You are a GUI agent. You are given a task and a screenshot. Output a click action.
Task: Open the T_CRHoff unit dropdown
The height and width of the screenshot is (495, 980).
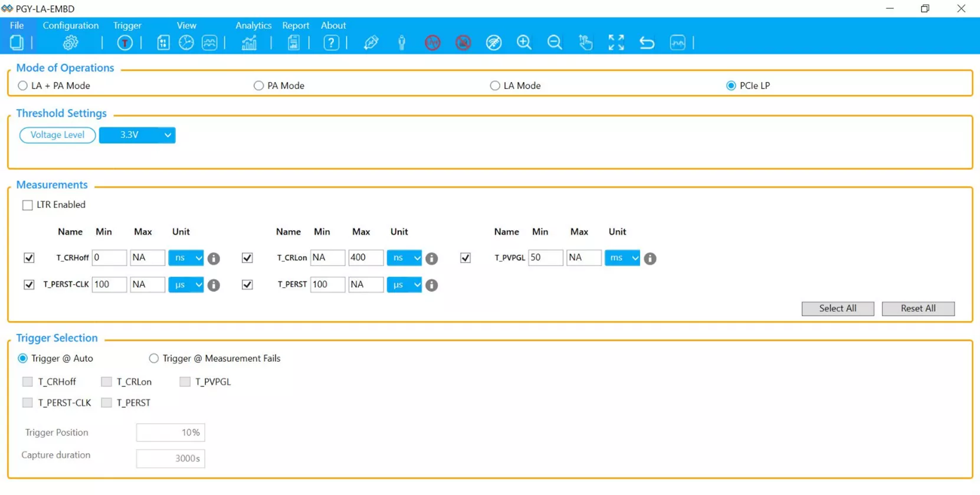[x=186, y=258]
